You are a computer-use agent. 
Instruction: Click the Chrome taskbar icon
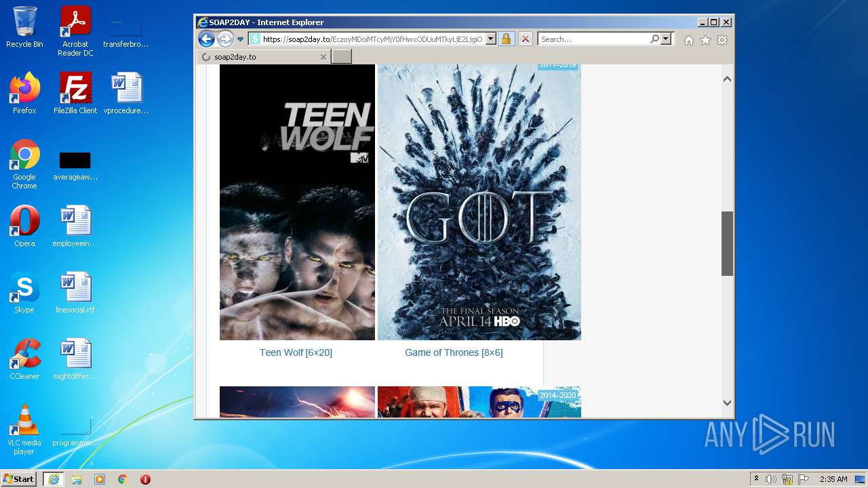pyautogui.click(x=123, y=479)
